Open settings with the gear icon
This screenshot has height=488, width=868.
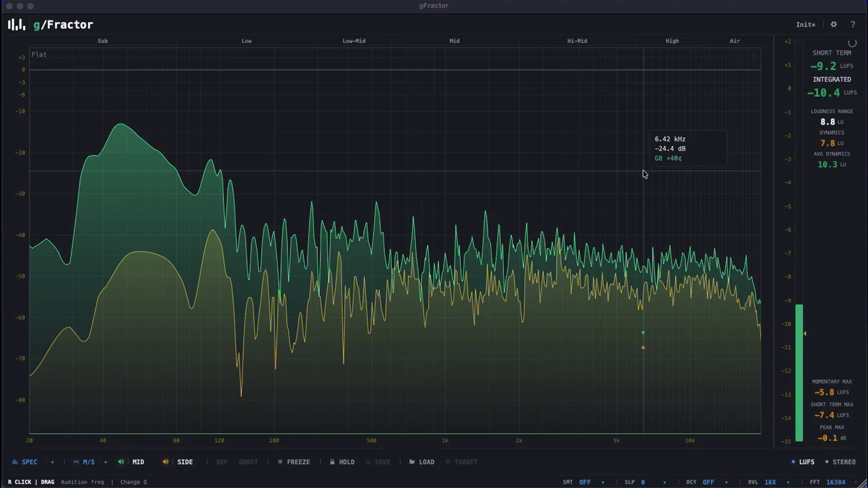[x=834, y=25]
